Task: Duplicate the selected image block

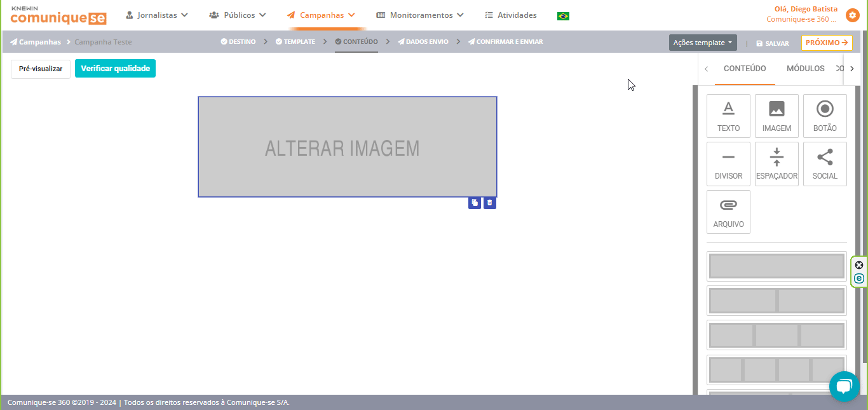Action: (475, 203)
